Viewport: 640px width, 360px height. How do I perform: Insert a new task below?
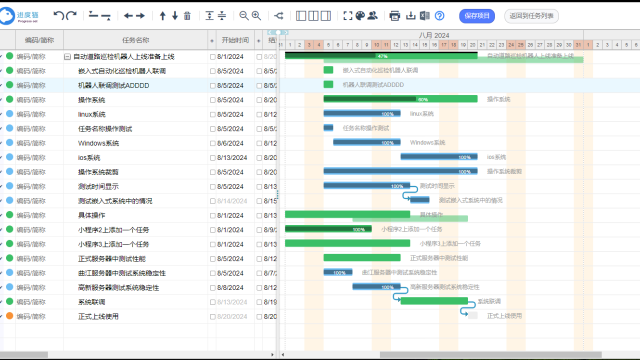click(x=106, y=16)
